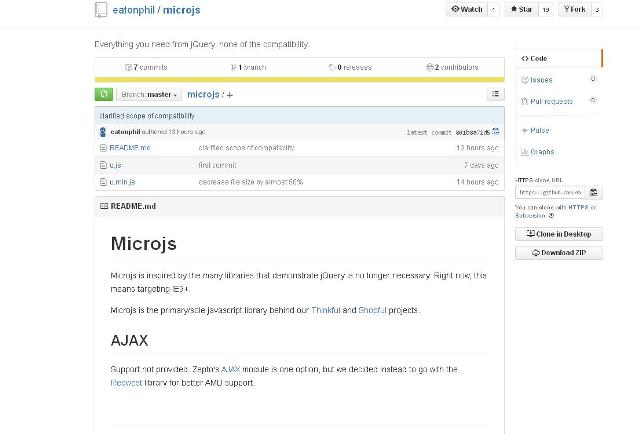The image size is (640, 434).
Task: Click the green compare and review button
Action: (104, 94)
